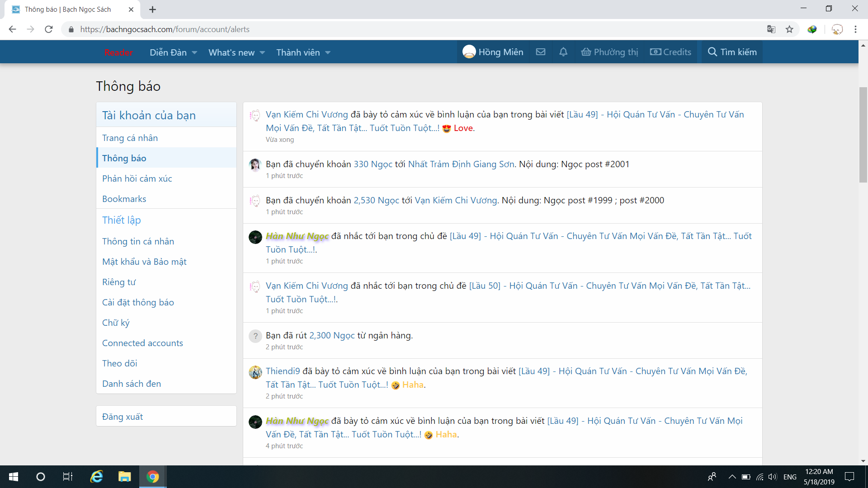This screenshot has height=488, width=868.
Task: Bookmark this page with star icon
Action: [x=789, y=29]
